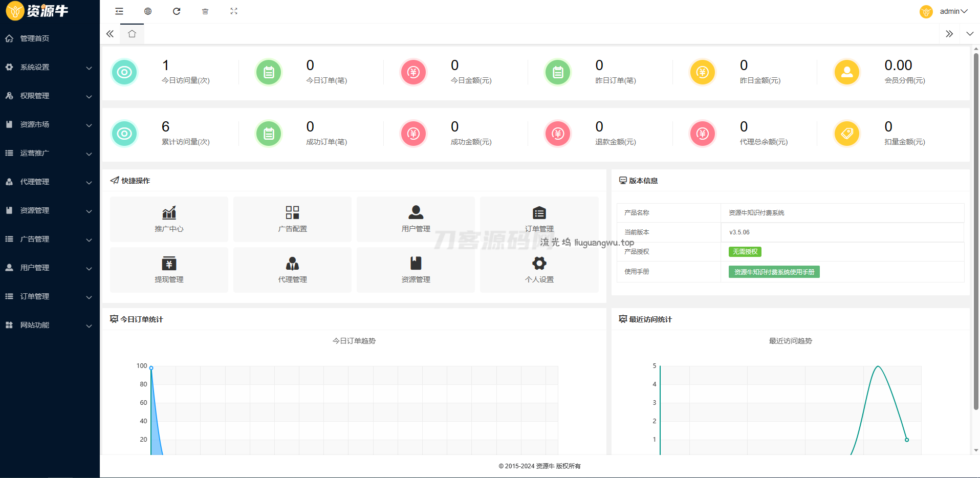Image resolution: width=980 pixels, height=478 pixels.
Task: Open the 资源牛知识付费系统使用手册 link
Action: point(774,272)
